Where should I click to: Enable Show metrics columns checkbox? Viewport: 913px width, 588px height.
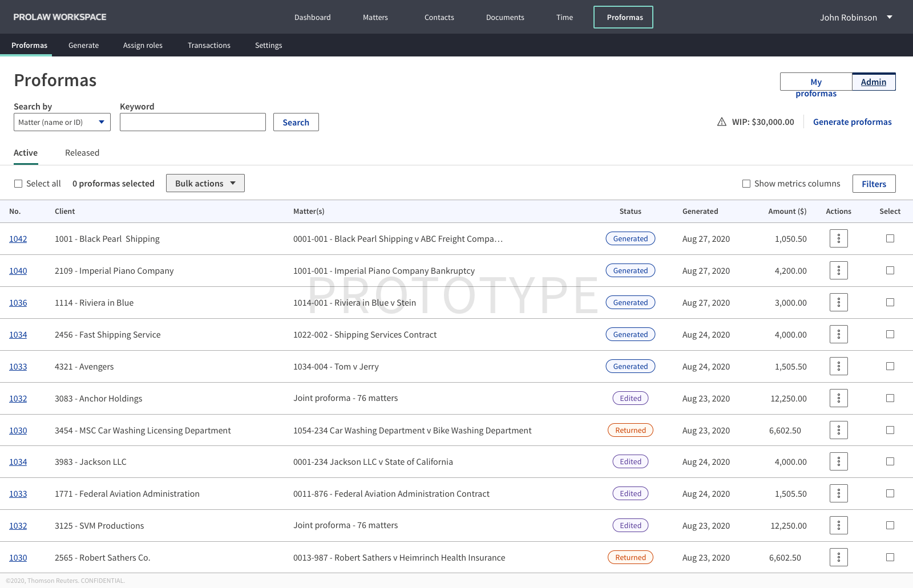click(746, 184)
